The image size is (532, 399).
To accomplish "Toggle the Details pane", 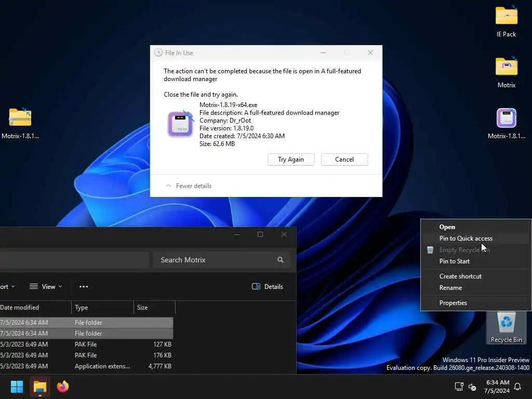I will pos(268,287).
